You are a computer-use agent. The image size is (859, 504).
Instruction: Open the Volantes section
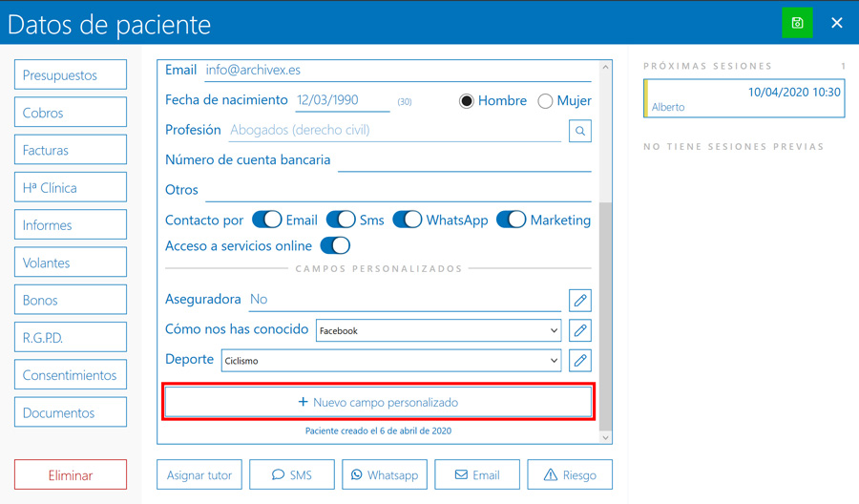pos(71,262)
